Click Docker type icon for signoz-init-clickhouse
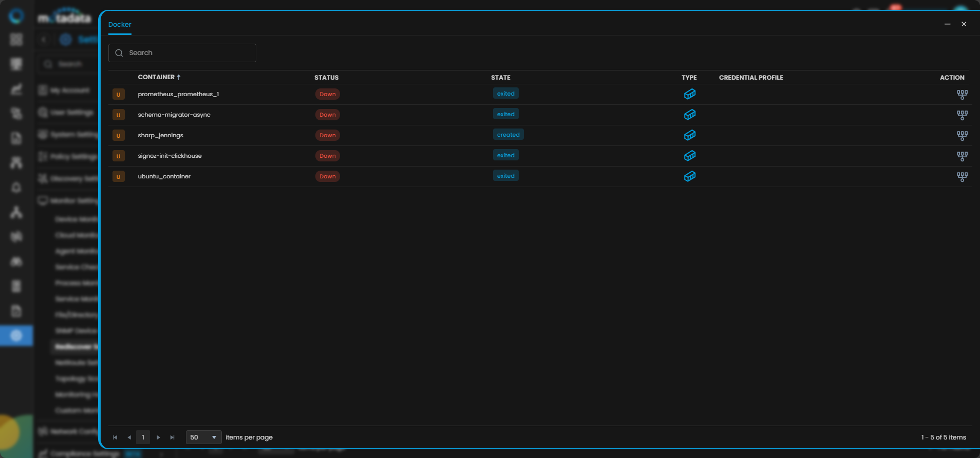Image resolution: width=980 pixels, height=458 pixels. coord(690,156)
